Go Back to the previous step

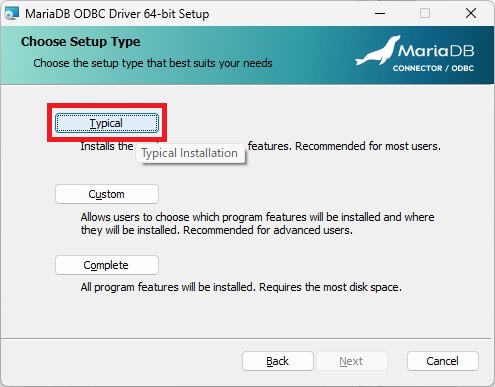pyautogui.click(x=278, y=361)
